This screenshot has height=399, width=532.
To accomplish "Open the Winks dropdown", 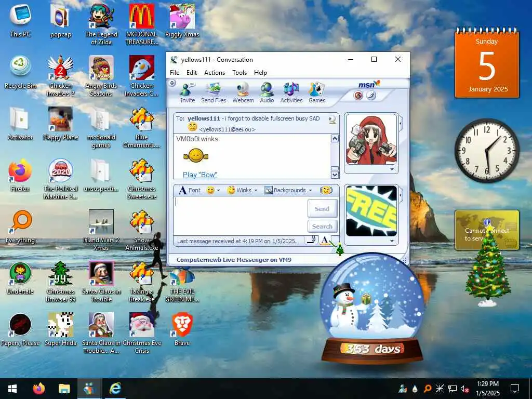I will 242,190.
